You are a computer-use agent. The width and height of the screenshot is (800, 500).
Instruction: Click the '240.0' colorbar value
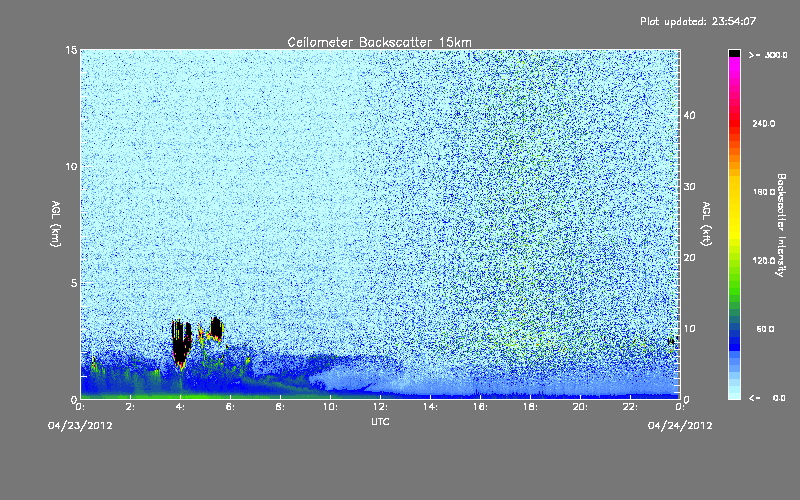tap(764, 124)
